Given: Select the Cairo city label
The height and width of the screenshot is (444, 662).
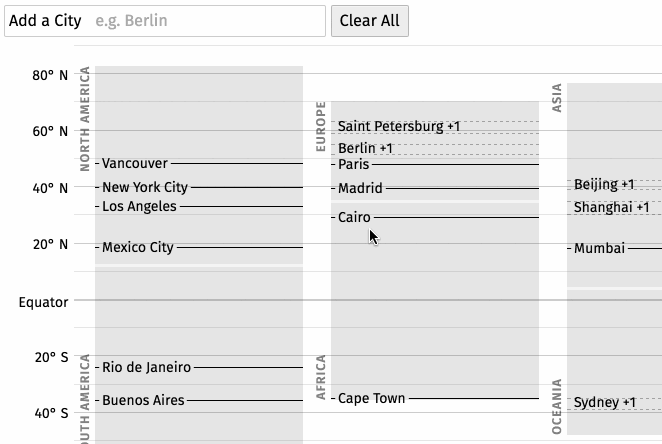Looking at the screenshot, I should (x=354, y=217).
